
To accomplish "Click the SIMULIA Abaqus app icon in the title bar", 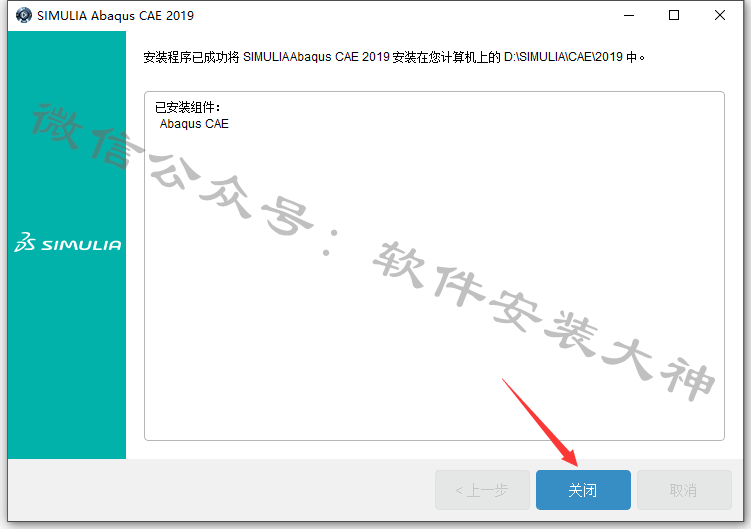I will coord(23,15).
